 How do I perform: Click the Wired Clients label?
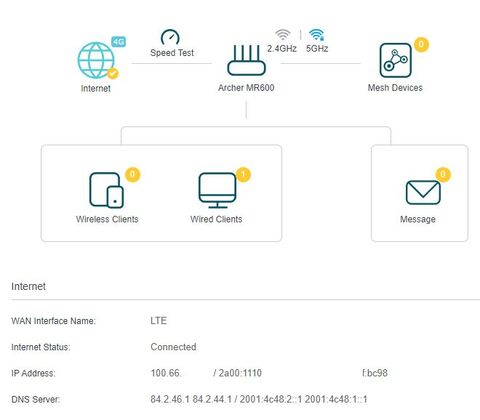[x=216, y=219]
